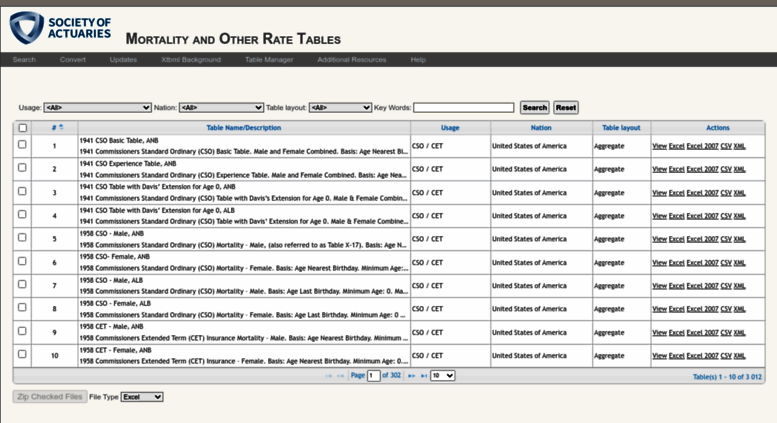
Task: Check the box for table 8
Action: 22,307
